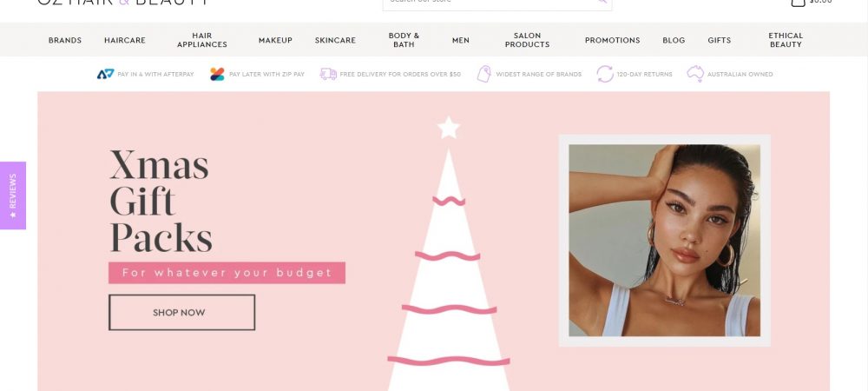Click the Afterpay logo icon

pos(105,74)
